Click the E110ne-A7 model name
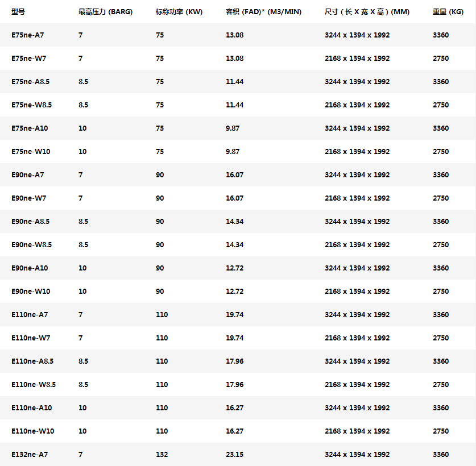 30,315
